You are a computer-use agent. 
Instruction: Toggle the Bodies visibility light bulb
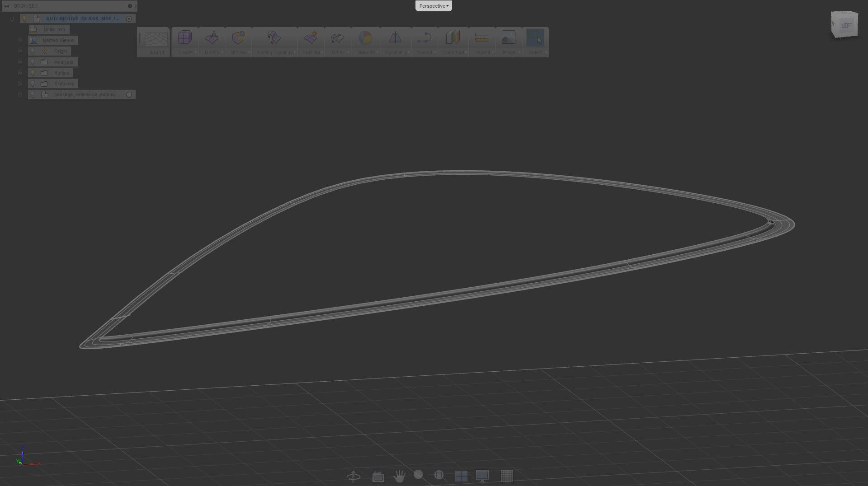[33, 73]
